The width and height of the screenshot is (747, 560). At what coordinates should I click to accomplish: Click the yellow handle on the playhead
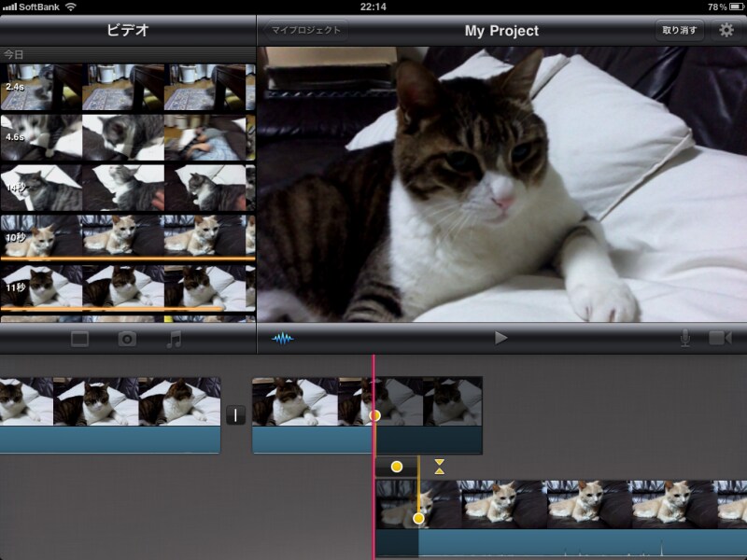375,415
